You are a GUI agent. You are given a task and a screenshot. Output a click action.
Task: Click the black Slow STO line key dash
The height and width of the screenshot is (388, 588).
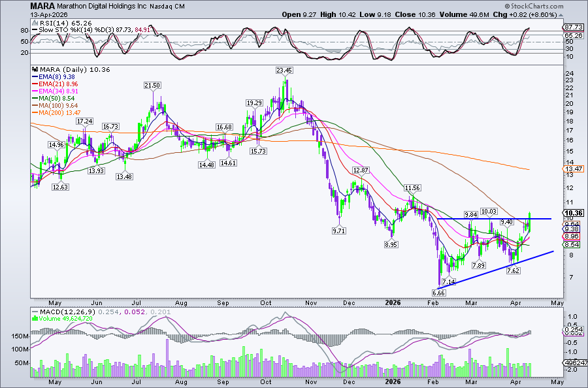tap(35, 30)
